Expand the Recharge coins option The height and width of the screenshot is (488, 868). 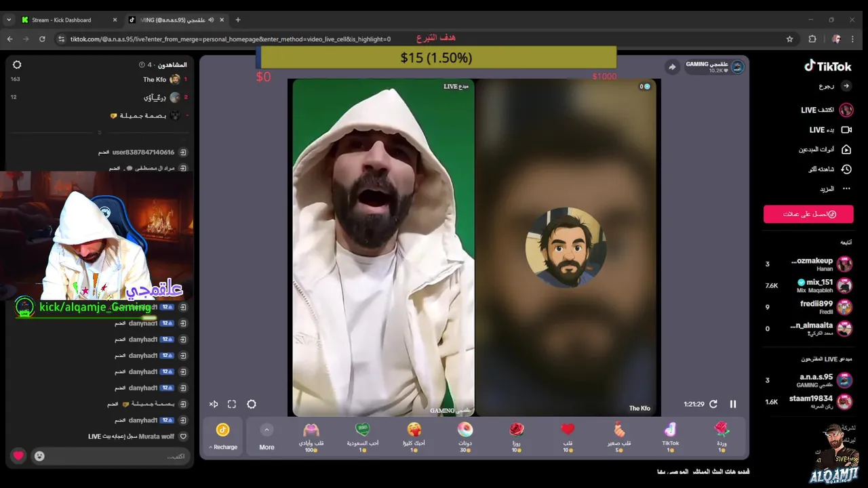point(223,436)
